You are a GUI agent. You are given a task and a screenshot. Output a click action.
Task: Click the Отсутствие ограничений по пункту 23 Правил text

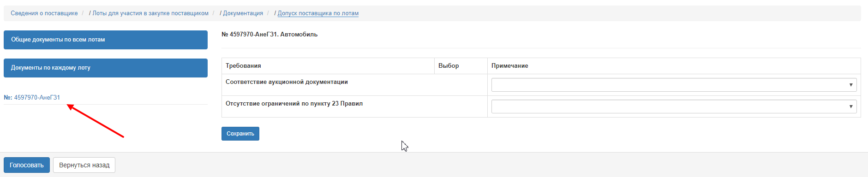tap(294, 104)
